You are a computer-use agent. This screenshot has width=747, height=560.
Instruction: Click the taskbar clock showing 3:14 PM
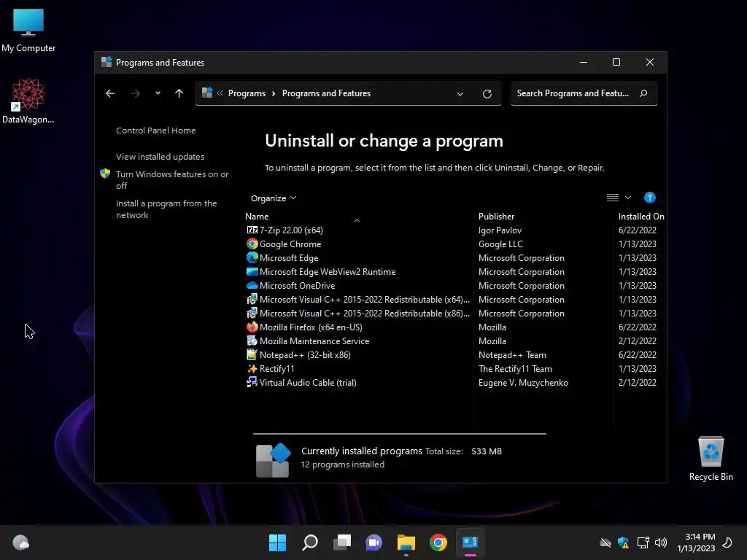[697, 542]
